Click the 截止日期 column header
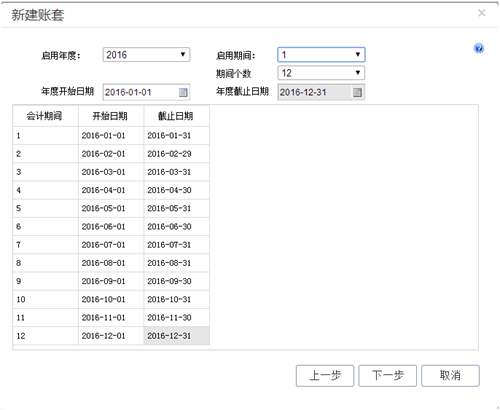 click(177, 116)
